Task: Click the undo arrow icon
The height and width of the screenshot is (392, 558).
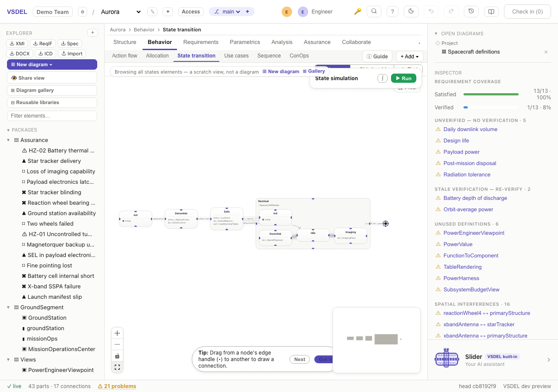Action: (431, 12)
